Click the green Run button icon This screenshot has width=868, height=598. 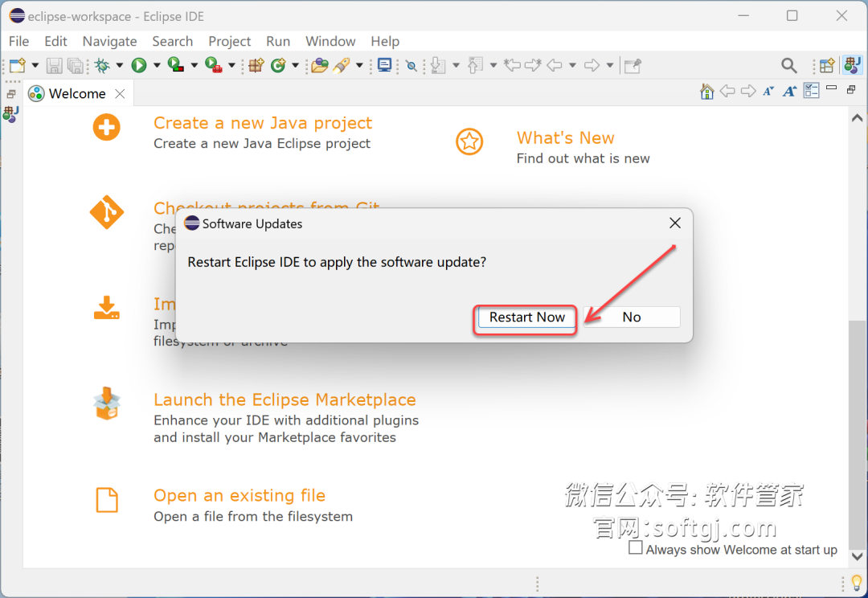[x=139, y=65]
